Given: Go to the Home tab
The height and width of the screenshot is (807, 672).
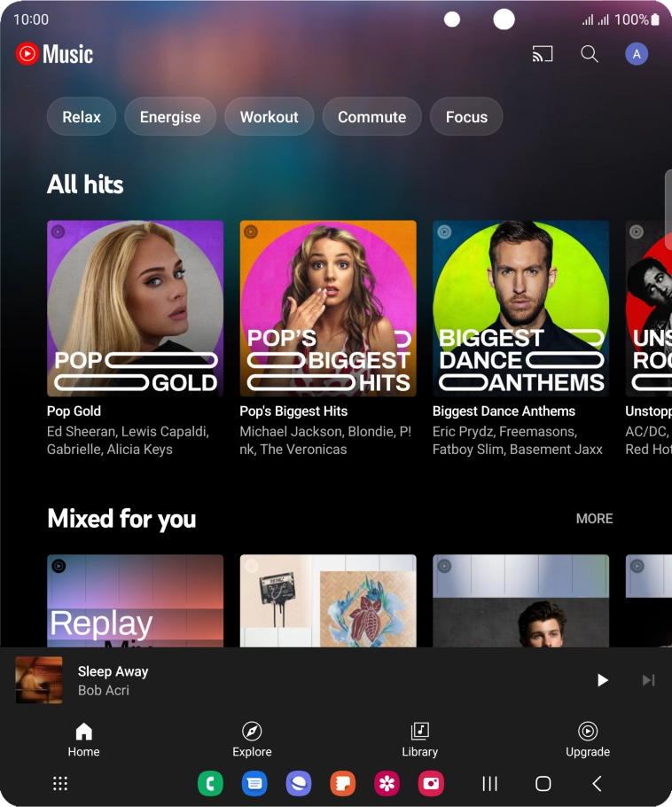Looking at the screenshot, I should [x=83, y=740].
